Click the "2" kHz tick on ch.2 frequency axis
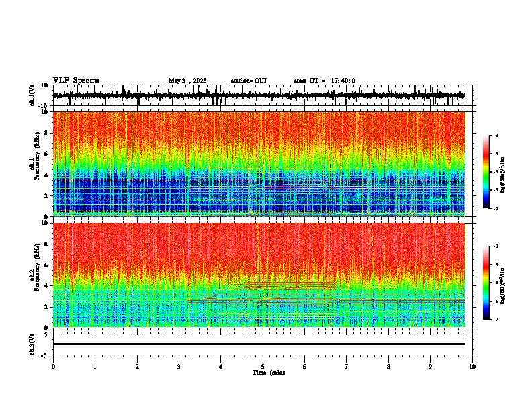 [x=46, y=307]
